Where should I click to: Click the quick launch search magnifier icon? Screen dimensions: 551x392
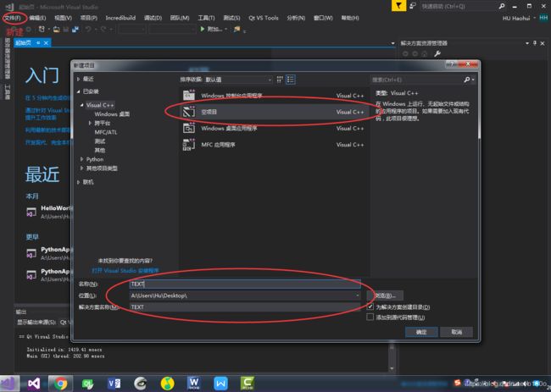tap(502, 6)
